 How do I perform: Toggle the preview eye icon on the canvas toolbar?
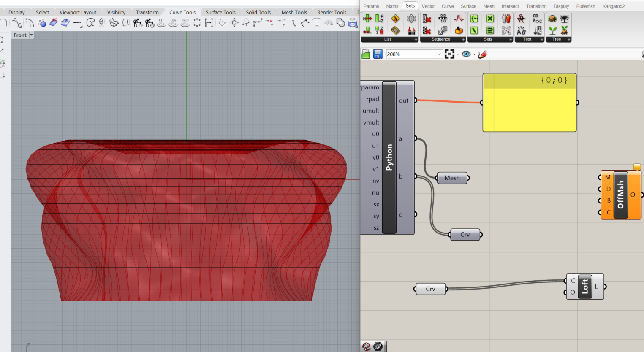pyautogui.click(x=466, y=54)
